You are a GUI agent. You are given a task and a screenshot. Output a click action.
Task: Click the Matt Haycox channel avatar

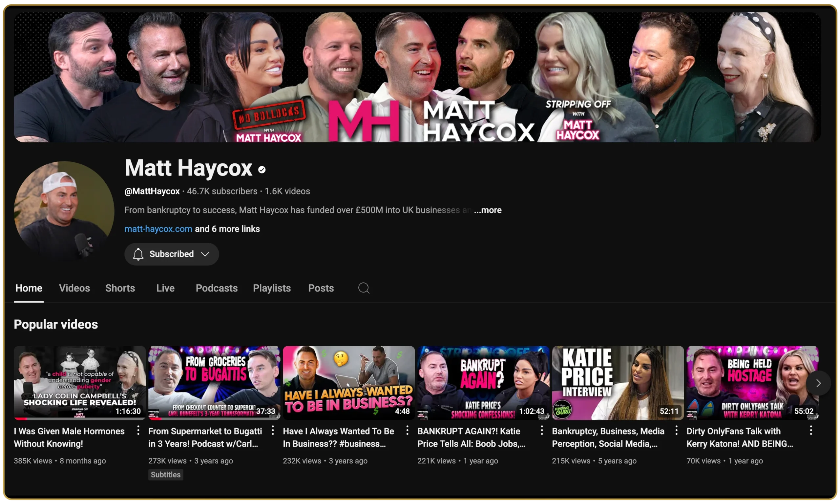tap(64, 211)
